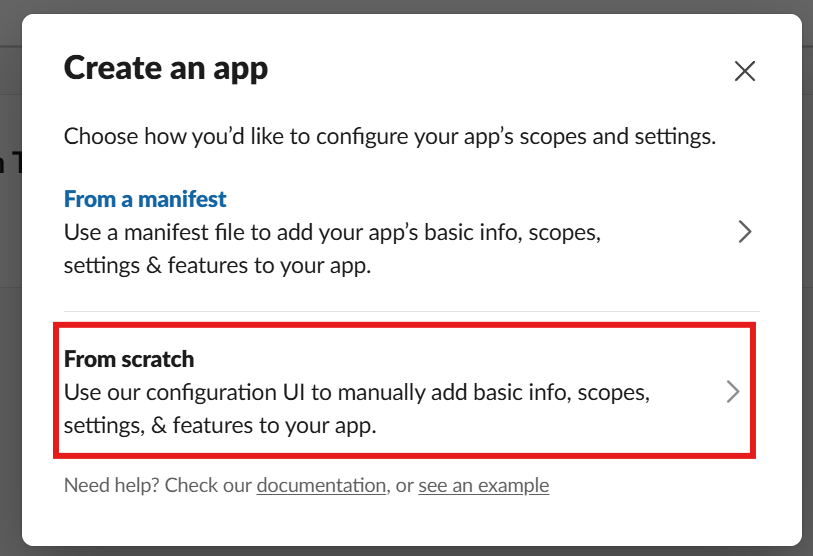Click dimmed background below the dialog
The height and width of the screenshot is (556, 813).
(x=400, y=551)
